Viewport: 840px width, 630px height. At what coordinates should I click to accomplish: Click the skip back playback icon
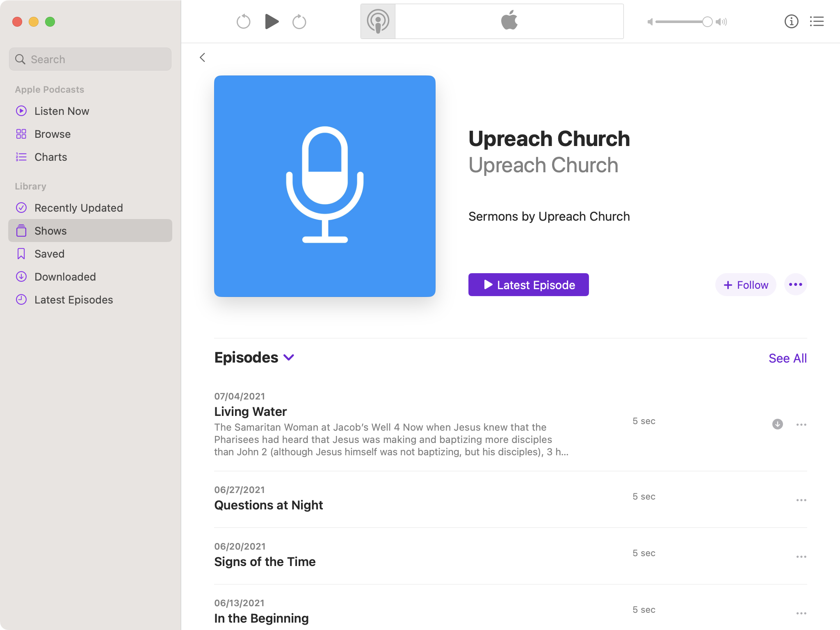(243, 22)
